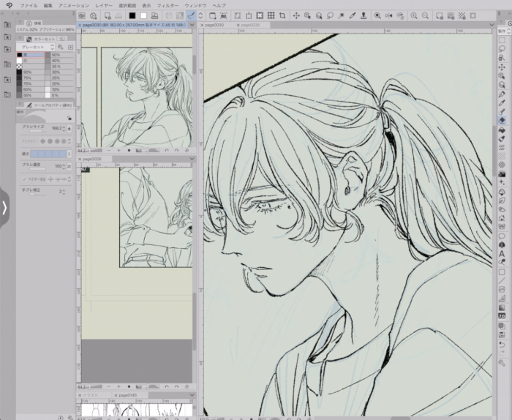This screenshot has height=420, width=512.
Task: Select the balloon tool in the right tool palette
Action: (502, 236)
